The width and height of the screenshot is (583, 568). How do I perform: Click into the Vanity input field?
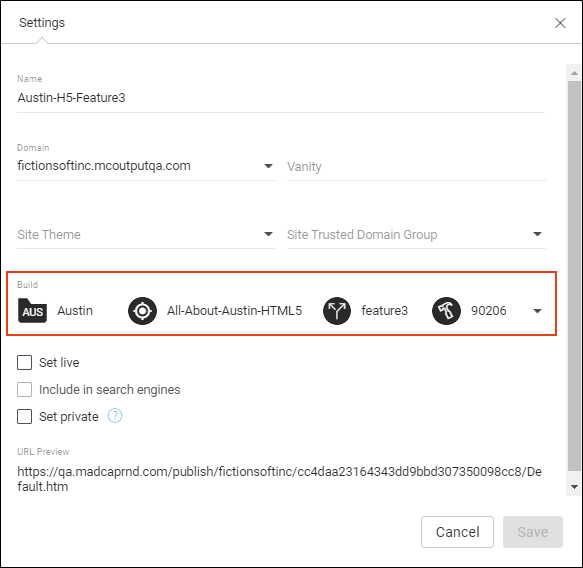(x=416, y=167)
